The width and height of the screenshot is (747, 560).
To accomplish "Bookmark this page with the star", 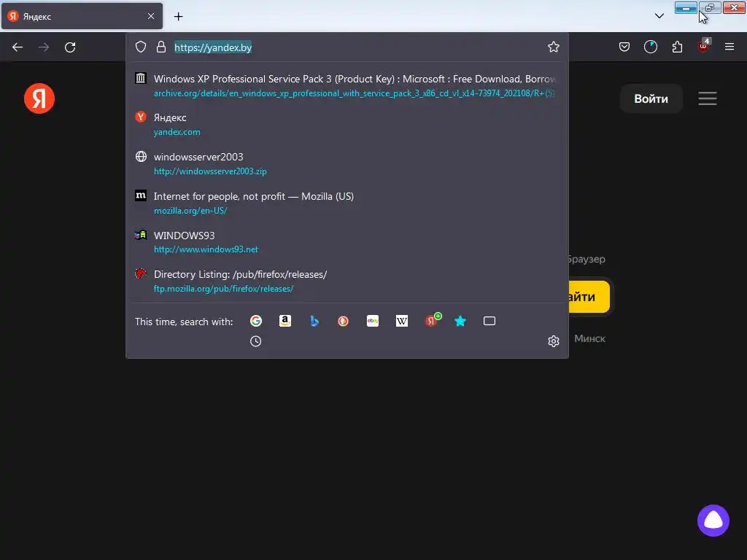I will (x=553, y=47).
